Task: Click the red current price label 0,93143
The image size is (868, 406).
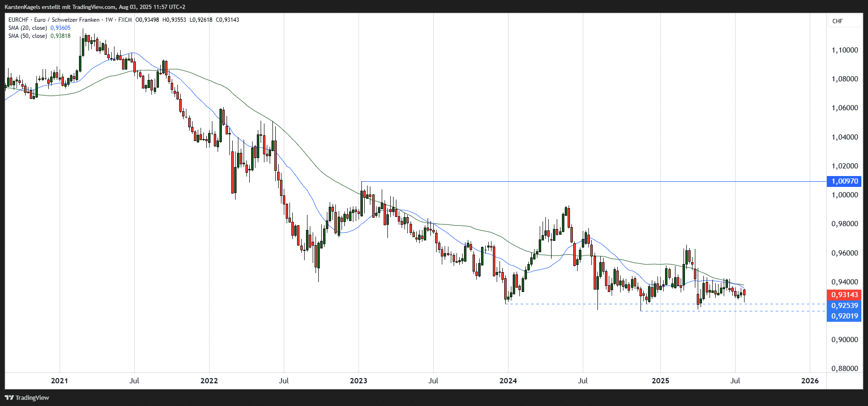Action: click(845, 295)
